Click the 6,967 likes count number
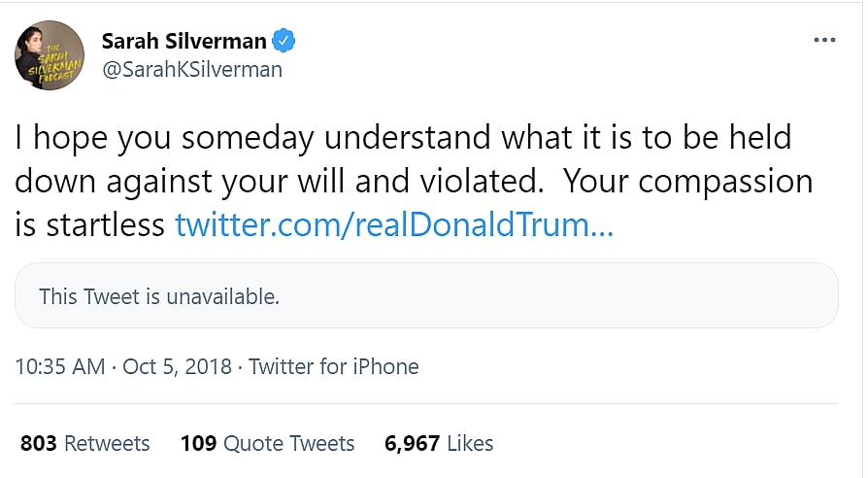The image size is (868, 478). point(412,444)
